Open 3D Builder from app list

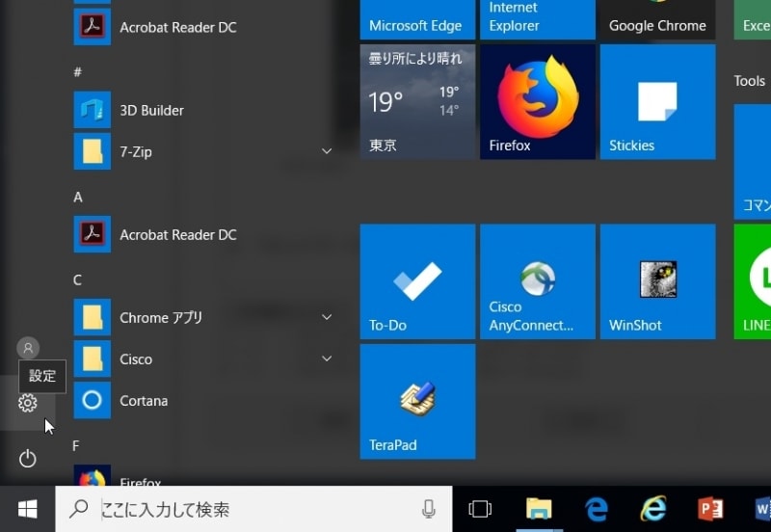tap(151, 110)
